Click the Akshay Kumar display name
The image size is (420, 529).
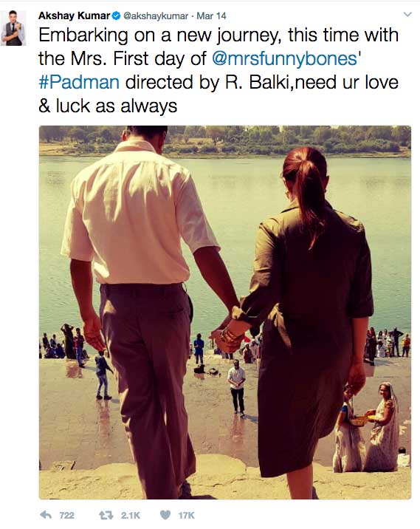tap(74, 16)
